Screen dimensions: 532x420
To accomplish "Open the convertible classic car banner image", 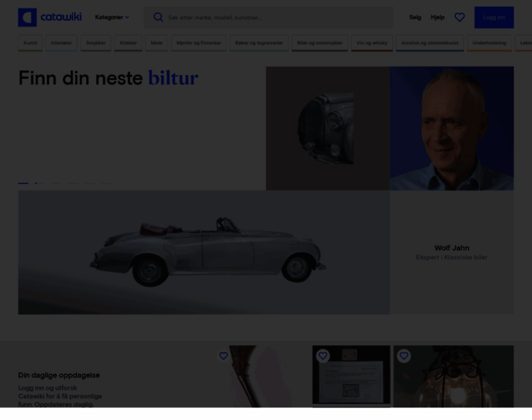I will point(204,253).
